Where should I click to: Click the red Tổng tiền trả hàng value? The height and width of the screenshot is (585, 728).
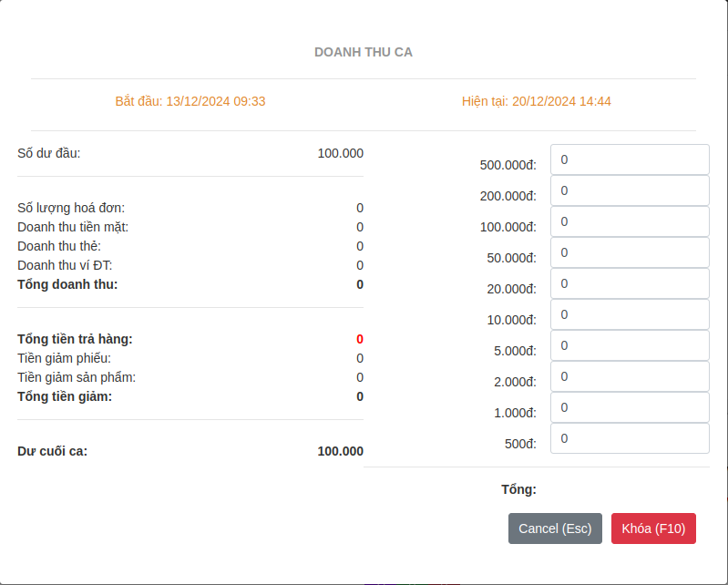360,339
